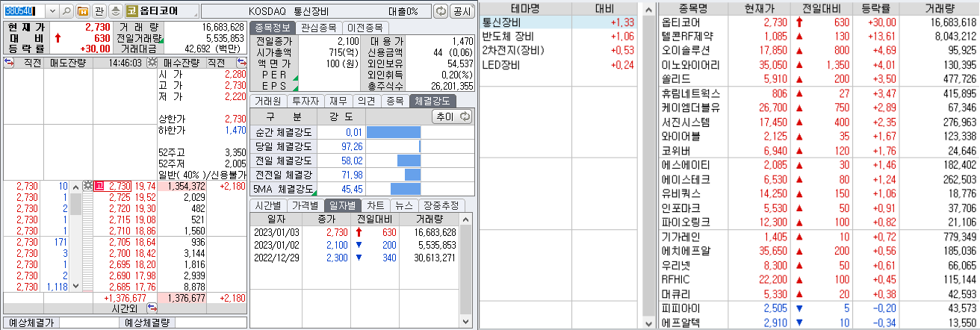Click the 공시 button
The width and height of the screenshot is (980, 330).
(x=462, y=12)
